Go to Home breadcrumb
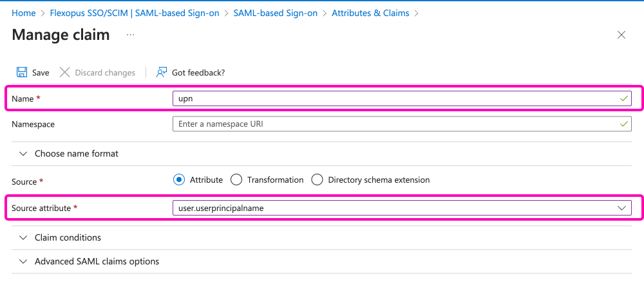The height and width of the screenshot is (285, 644). [x=24, y=13]
